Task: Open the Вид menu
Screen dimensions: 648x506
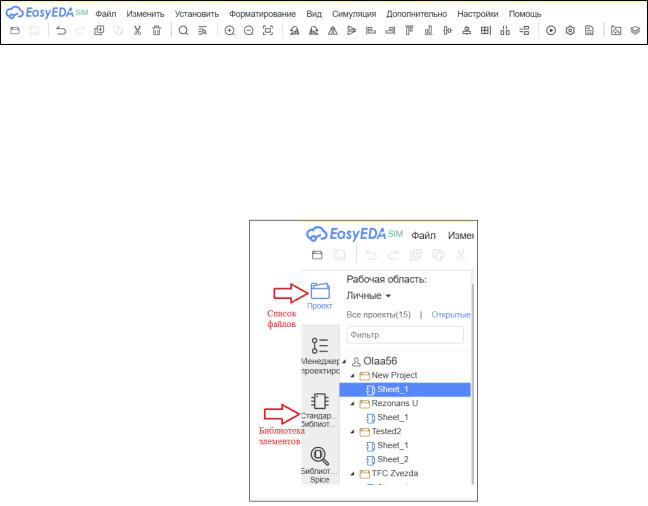Action: point(314,14)
